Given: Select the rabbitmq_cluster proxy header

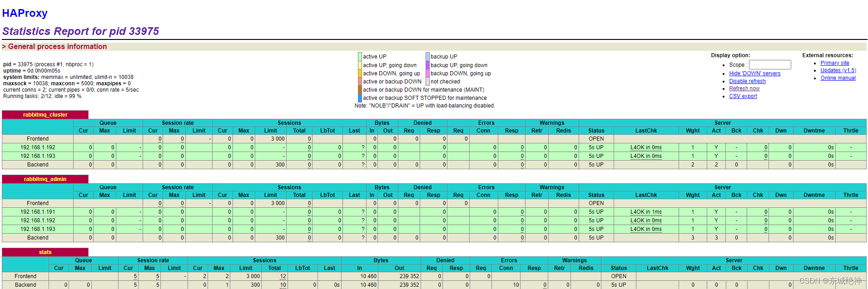Looking at the screenshot, I should tap(45, 115).
